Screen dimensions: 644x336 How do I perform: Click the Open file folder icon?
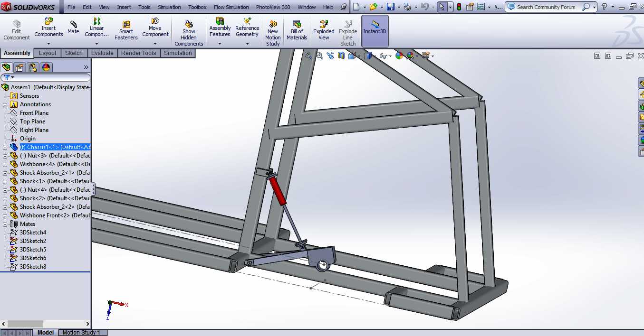pos(374,7)
